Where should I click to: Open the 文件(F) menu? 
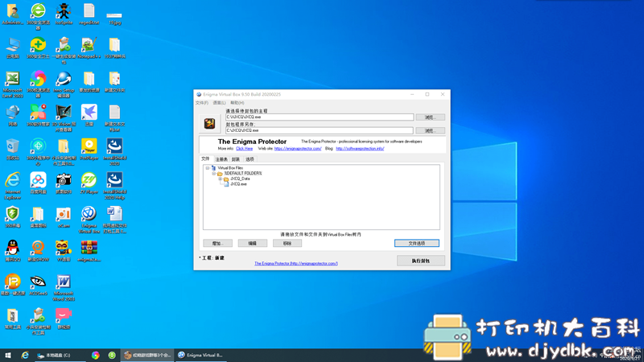(x=202, y=103)
